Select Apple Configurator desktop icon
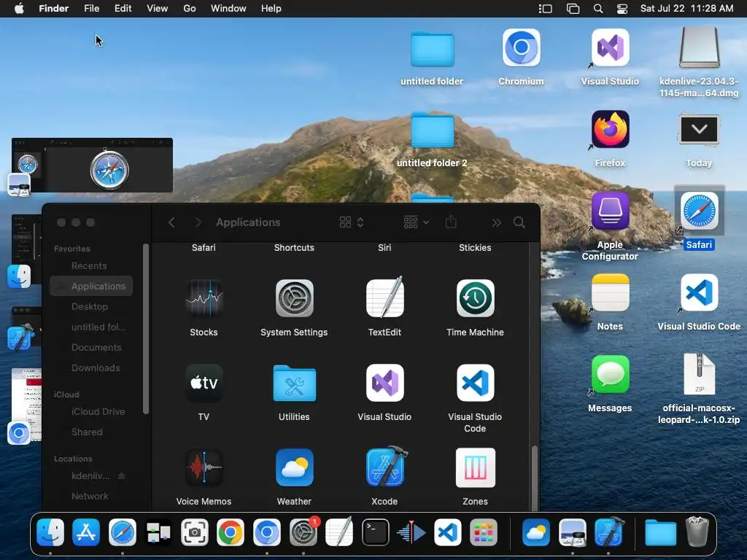747x560 pixels. [611, 211]
